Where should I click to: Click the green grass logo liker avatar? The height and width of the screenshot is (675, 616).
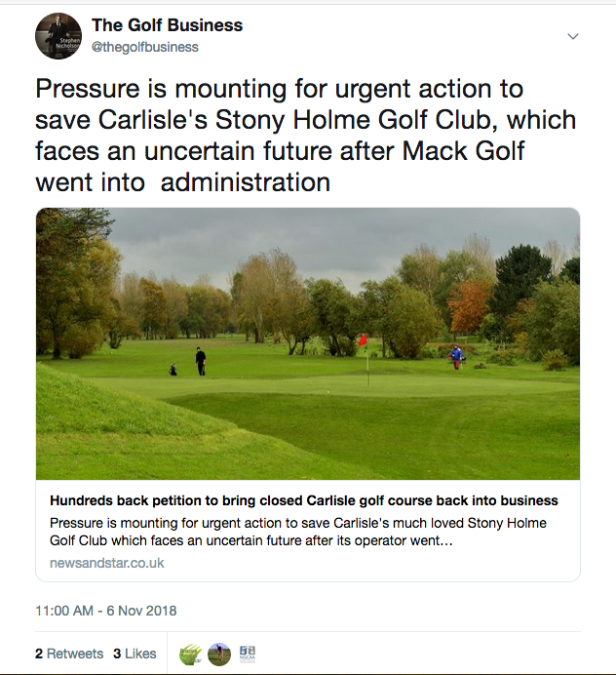pos(192,654)
